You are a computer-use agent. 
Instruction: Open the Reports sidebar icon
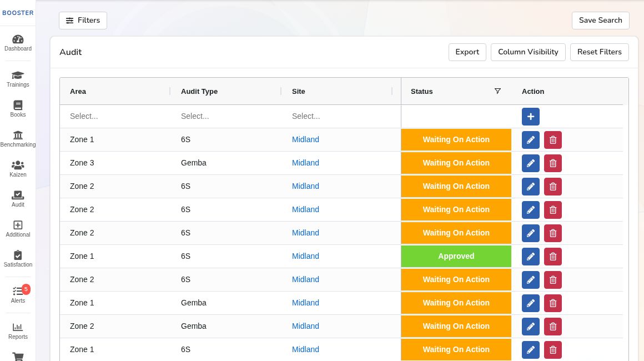click(18, 332)
